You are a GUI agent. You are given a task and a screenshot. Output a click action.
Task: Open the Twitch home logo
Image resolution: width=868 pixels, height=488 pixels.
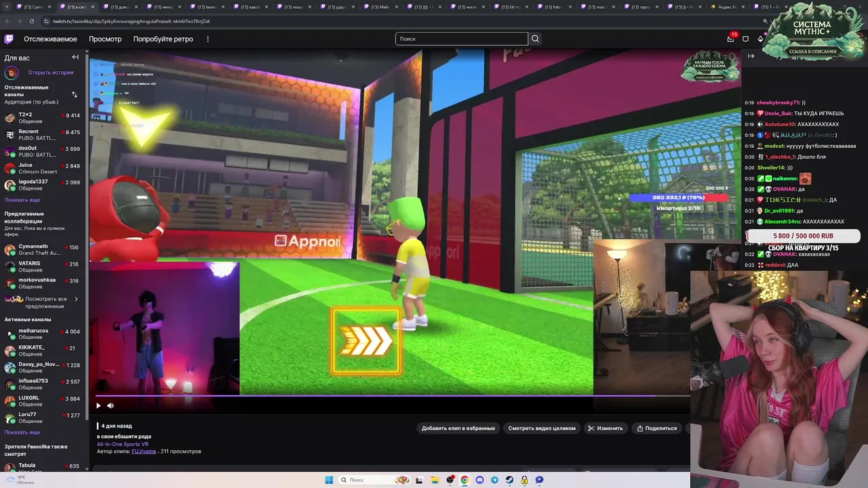pyautogui.click(x=9, y=39)
